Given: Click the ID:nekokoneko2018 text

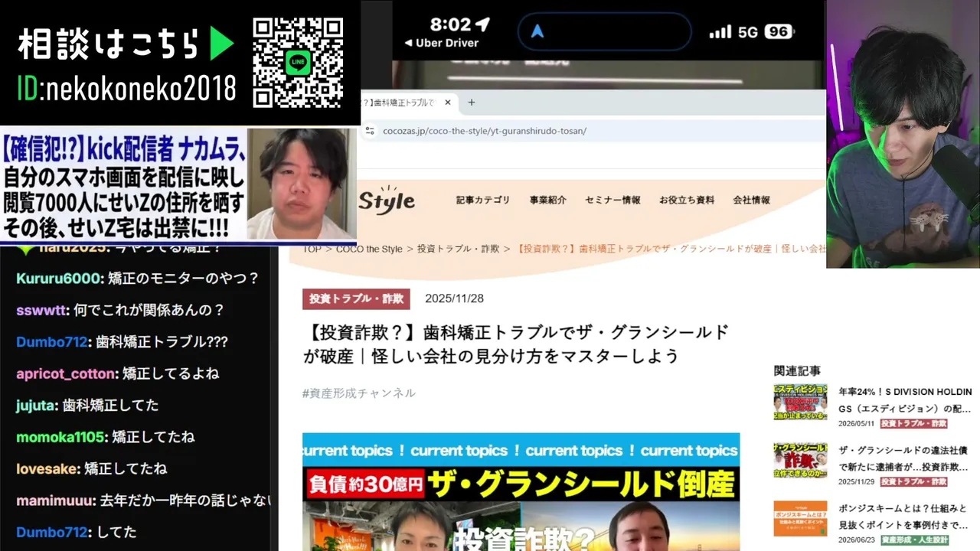Looking at the screenshot, I should click(126, 90).
